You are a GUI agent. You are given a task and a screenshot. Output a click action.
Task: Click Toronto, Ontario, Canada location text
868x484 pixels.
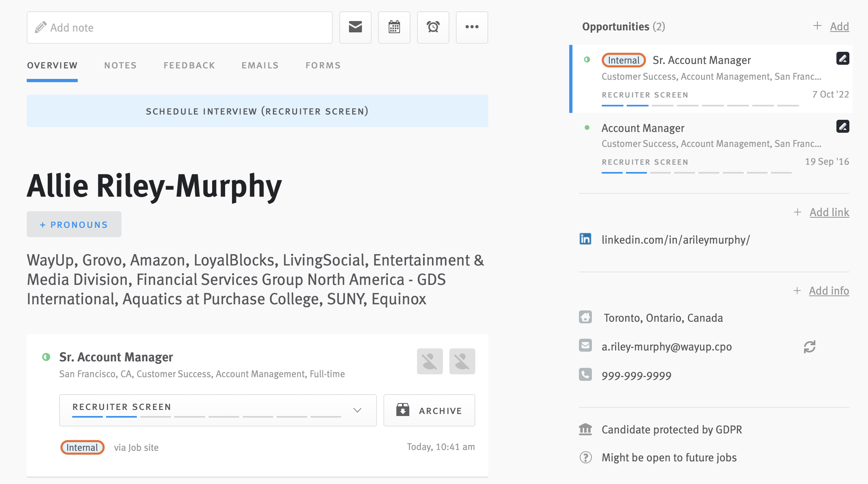(663, 318)
